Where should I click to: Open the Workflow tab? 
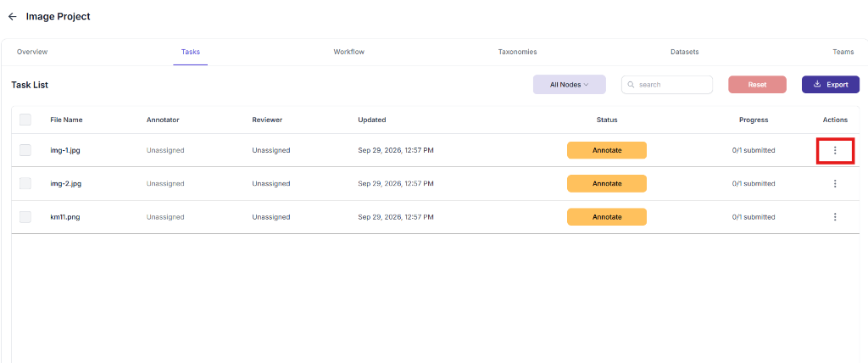(348, 52)
